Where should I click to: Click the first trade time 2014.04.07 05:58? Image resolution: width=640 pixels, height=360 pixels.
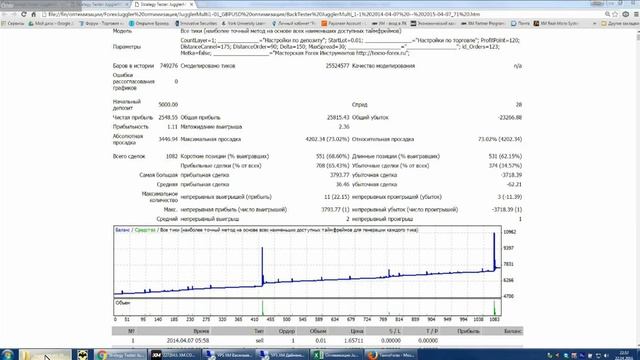188,340
